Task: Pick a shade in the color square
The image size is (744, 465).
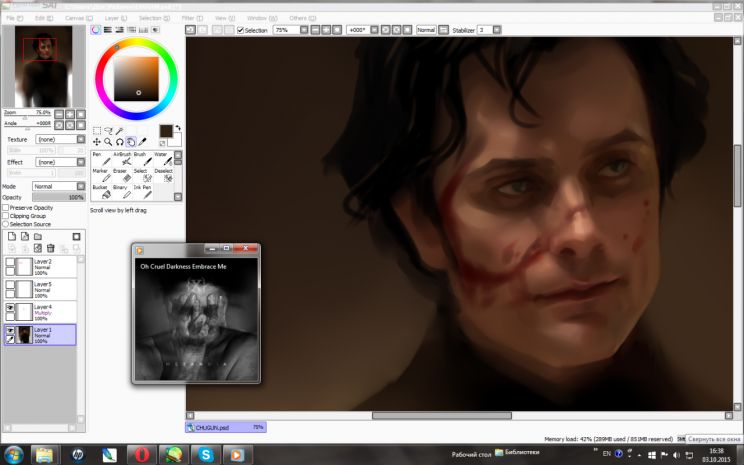Action: click(136, 79)
